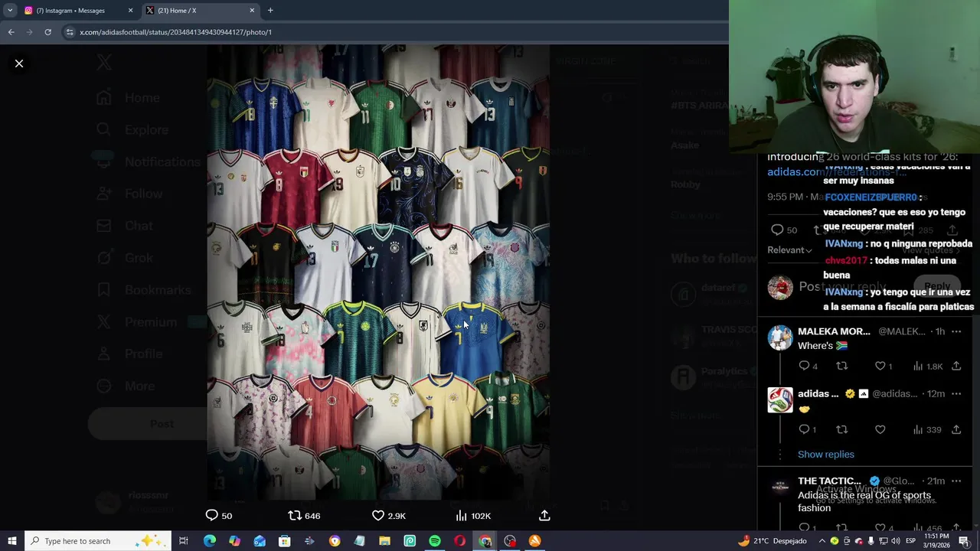Image resolution: width=980 pixels, height=551 pixels.
Task: Open the adidas reply account avatar
Action: pyautogui.click(x=780, y=400)
